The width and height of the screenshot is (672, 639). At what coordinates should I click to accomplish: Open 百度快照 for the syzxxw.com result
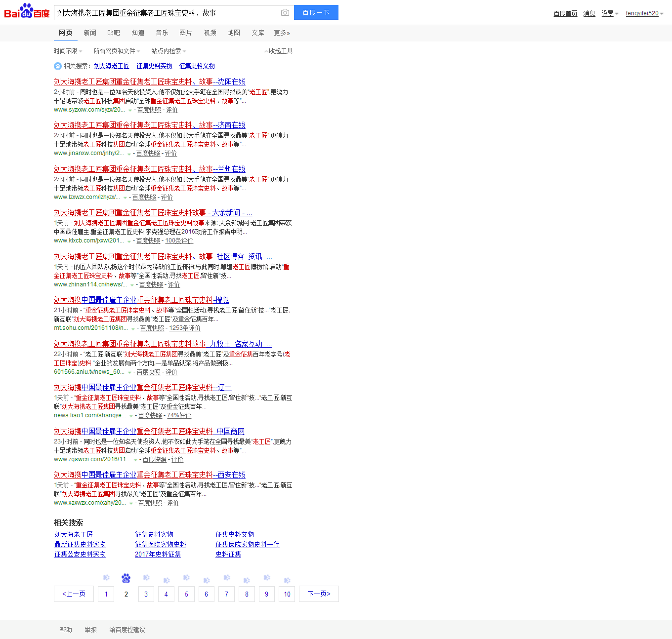(149, 110)
